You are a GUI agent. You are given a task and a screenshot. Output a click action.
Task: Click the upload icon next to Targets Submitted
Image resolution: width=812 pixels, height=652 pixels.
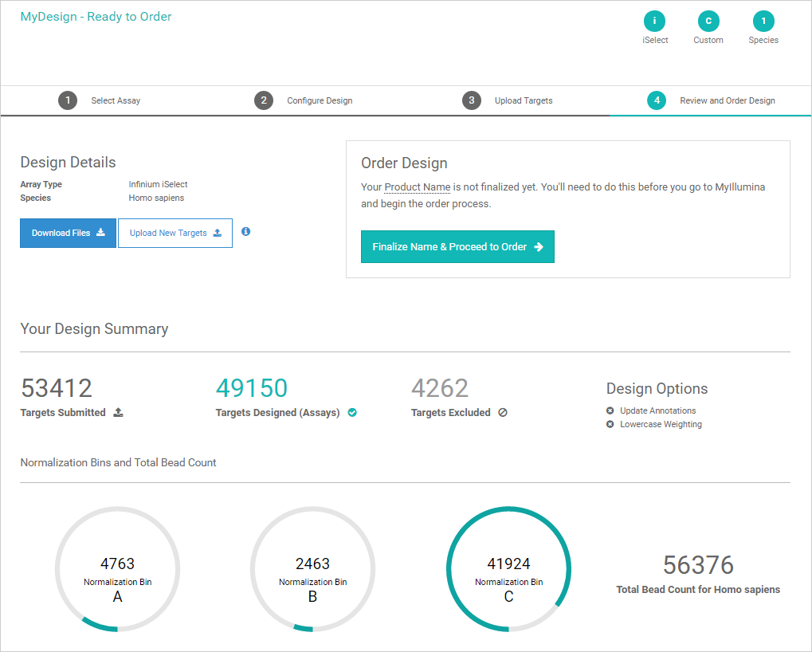pos(118,413)
